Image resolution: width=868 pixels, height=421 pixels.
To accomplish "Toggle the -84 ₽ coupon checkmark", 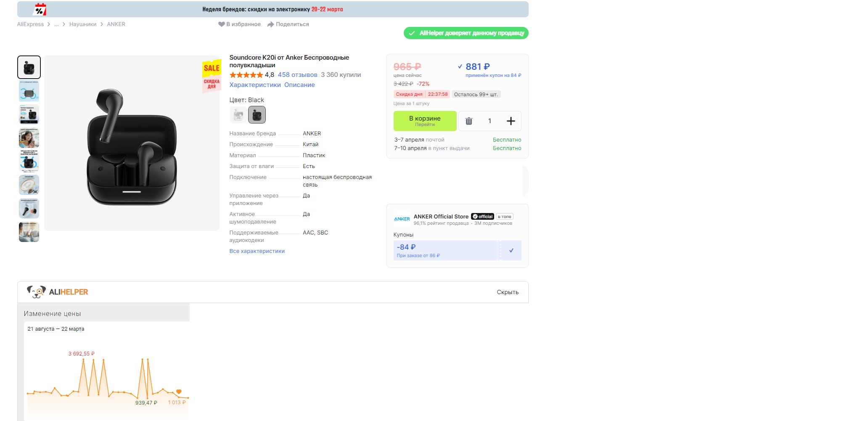I will [x=511, y=250].
